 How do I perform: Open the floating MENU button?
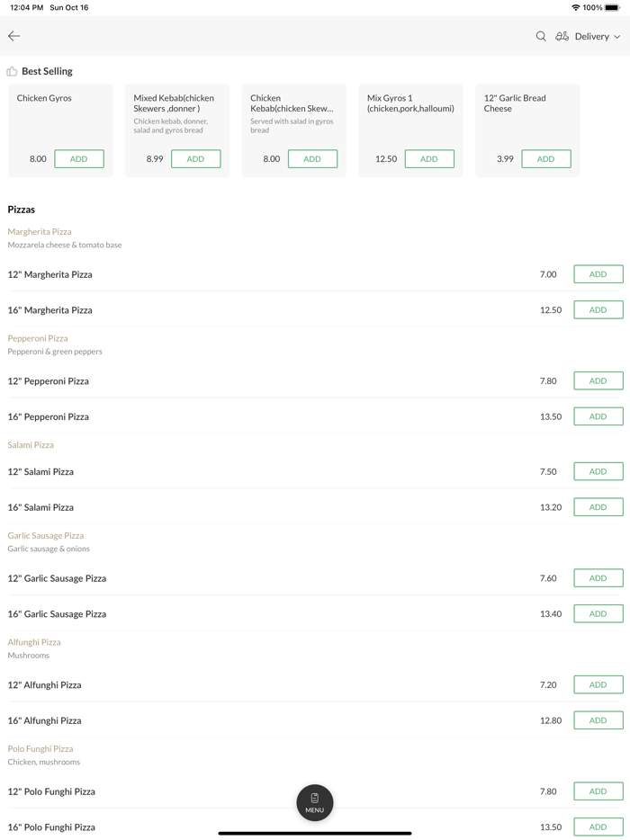click(315, 802)
